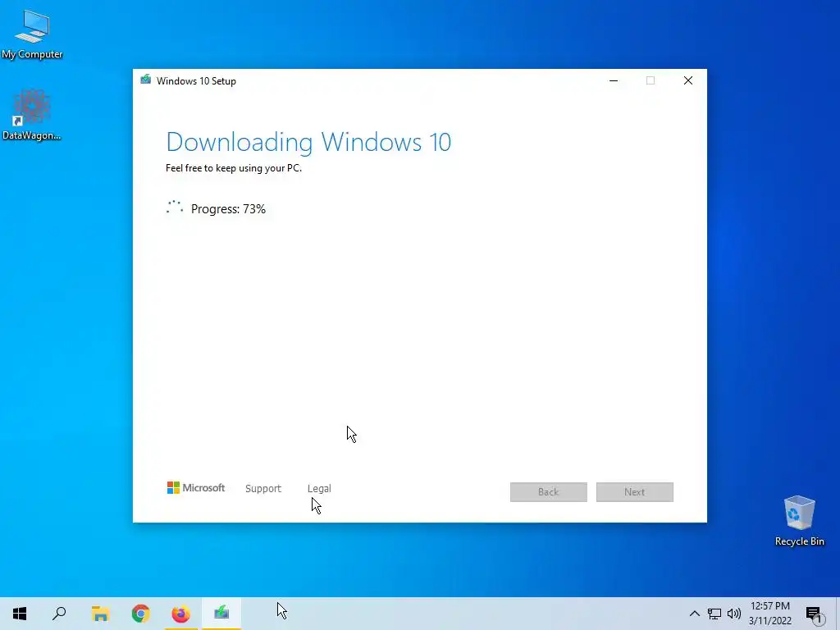Click the Downloading Windows 10 heading
840x630 pixels.
click(308, 142)
